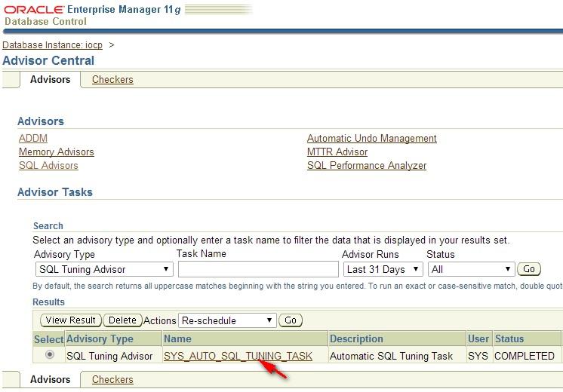
Task: Switch to the bottom Checkers tab
Action: (x=112, y=380)
